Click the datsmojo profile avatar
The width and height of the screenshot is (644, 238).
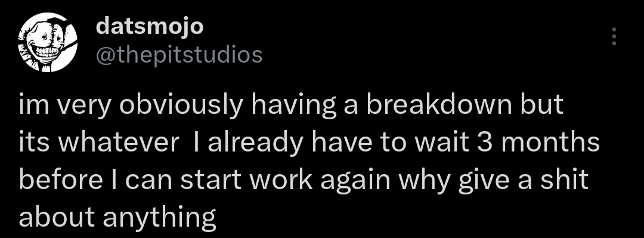pyautogui.click(x=48, y=42)
